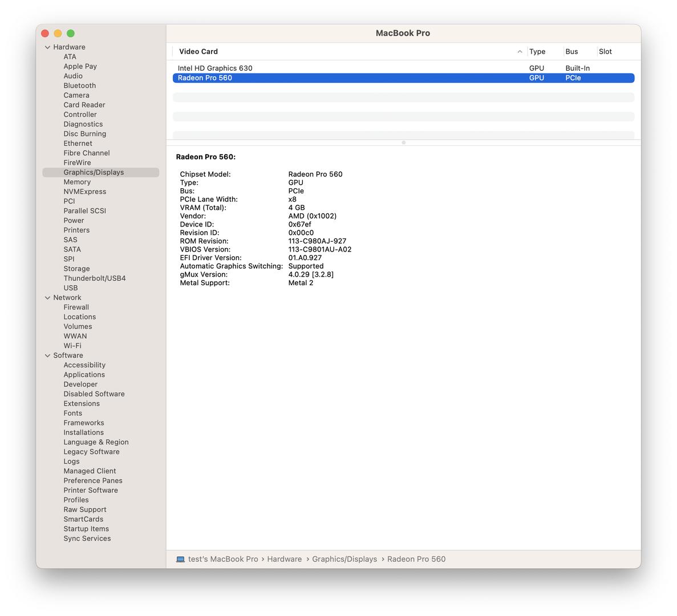Select FireWire in sidebar

coord(77,163)
